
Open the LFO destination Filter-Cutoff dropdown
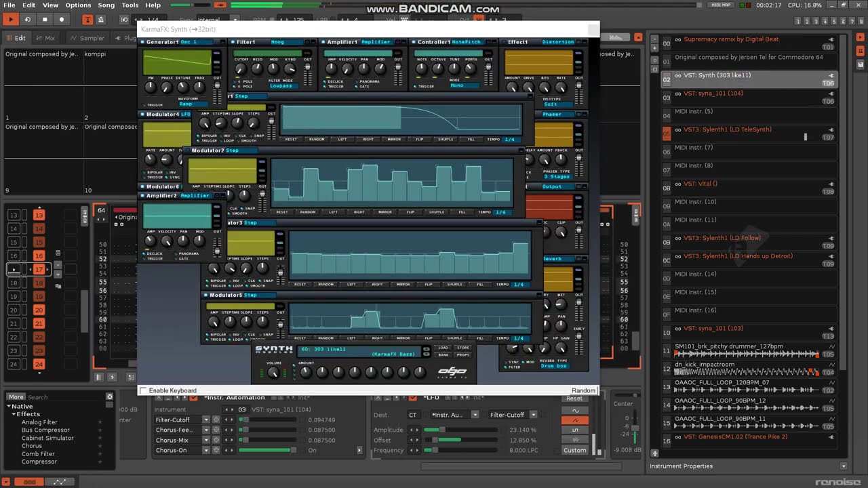pyautogui.click(x=533, y=415)
